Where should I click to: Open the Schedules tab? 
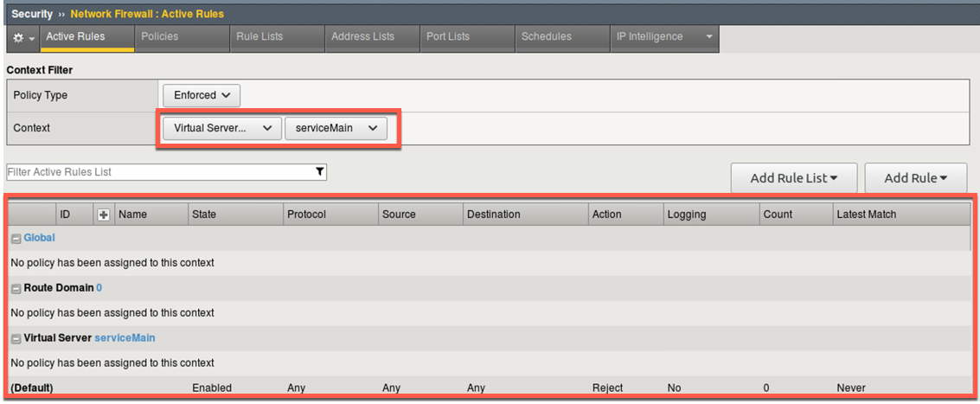click(x=562, y=37)
